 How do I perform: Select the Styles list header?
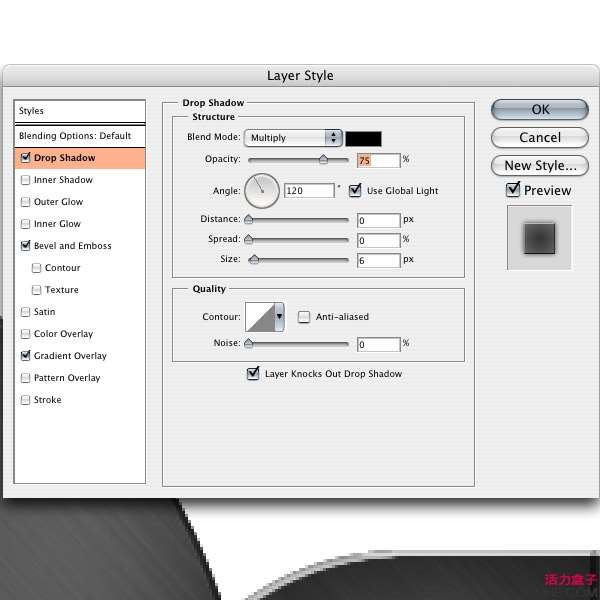pyautogui.click(x=80, y=111)
